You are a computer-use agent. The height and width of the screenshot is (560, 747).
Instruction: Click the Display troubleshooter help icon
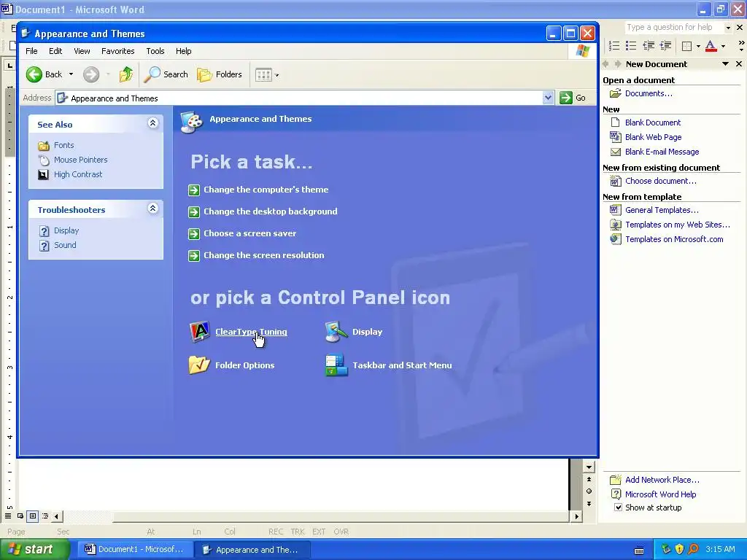pos(44,231)
